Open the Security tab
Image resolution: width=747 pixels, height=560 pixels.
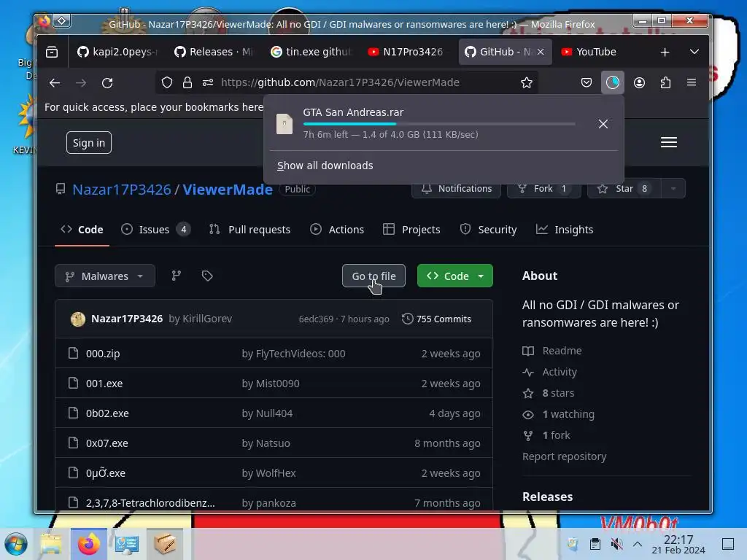pyautogui.click(x=488, y=230)
